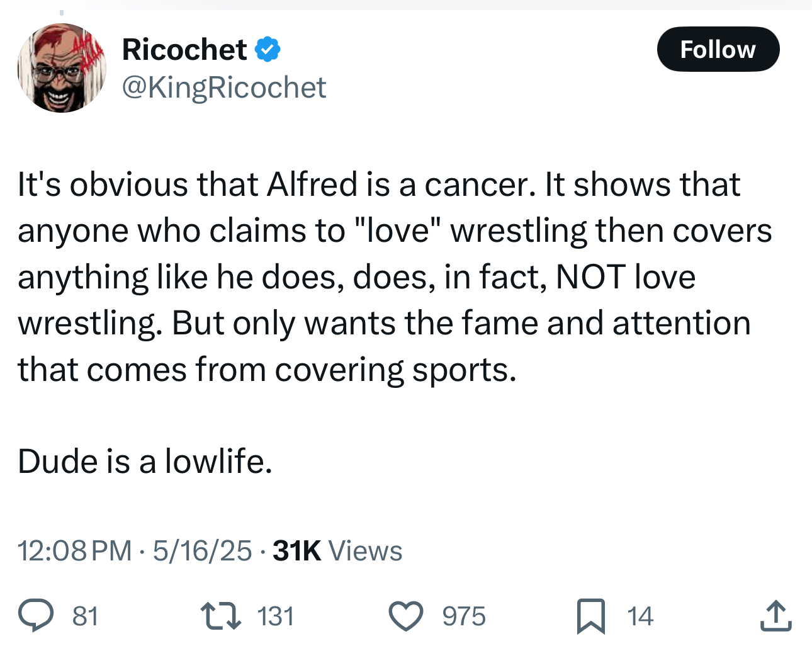
Task: Click the 975 likes count
Action: click(x=464, y=616)
